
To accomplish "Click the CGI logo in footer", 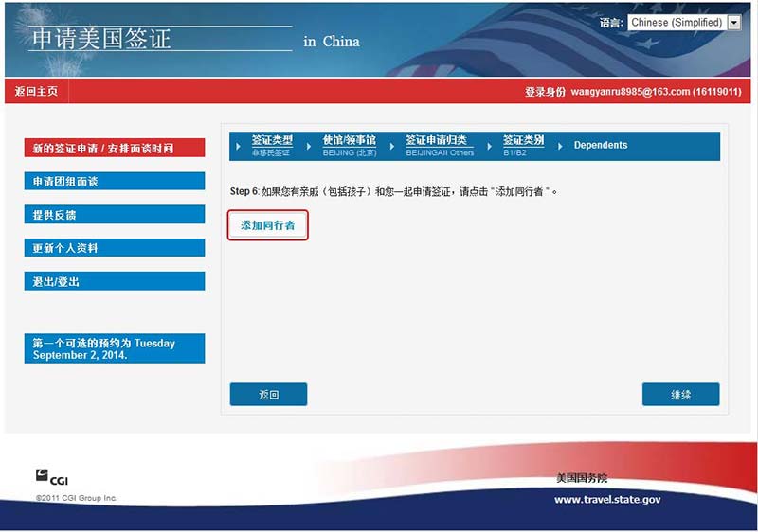I will tap(52, 477).
